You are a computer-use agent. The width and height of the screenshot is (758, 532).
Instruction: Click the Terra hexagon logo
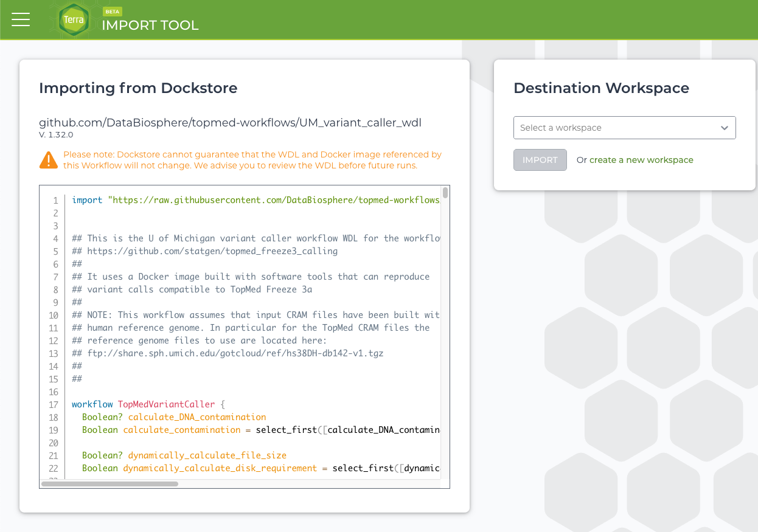point(73,19)
